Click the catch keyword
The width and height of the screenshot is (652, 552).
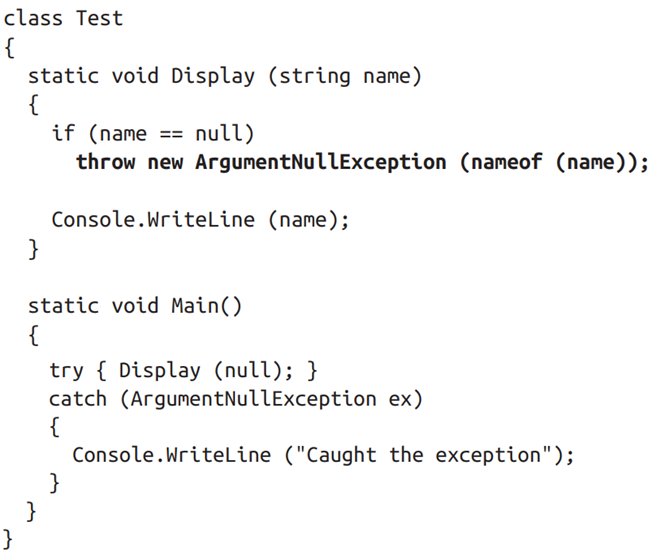pyautogui.click(x=78, y=399)
